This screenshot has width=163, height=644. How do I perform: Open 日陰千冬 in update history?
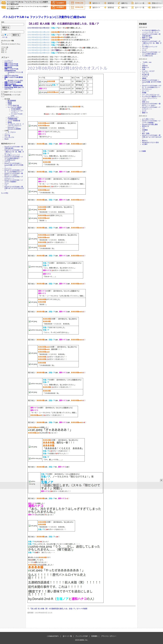145,66
